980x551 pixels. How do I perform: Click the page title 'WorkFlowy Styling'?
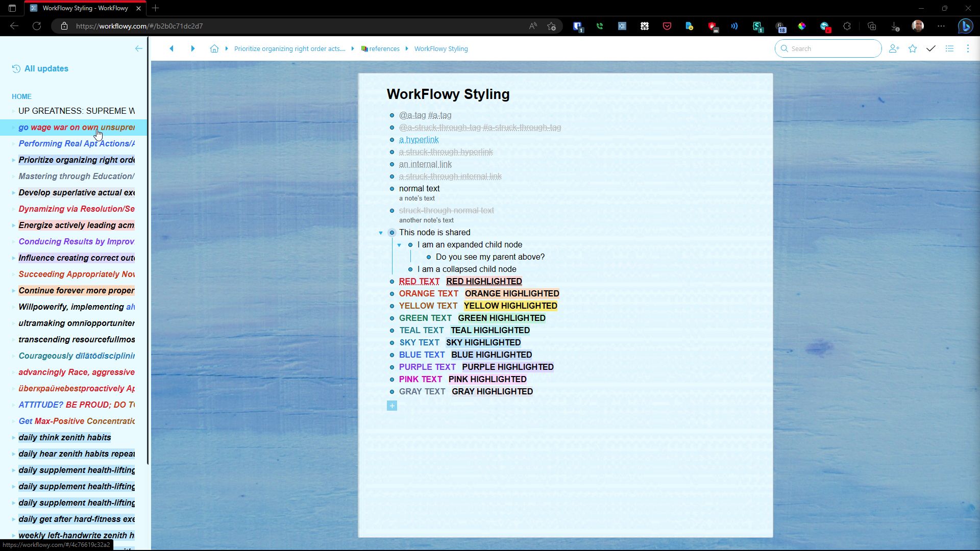point(448,94)
